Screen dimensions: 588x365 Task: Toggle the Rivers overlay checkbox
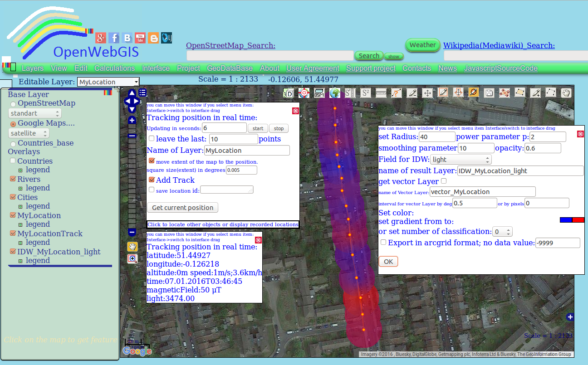click(13, 179)
